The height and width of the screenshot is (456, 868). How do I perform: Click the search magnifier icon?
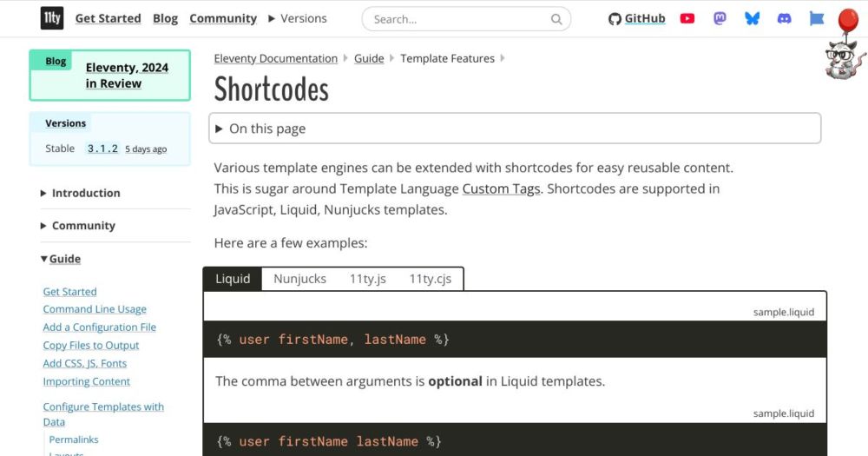pos(556,19)
